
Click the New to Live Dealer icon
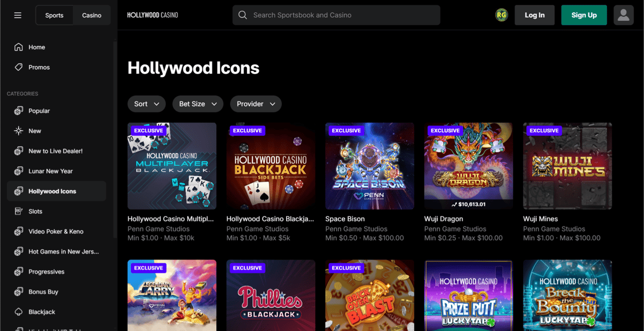point(19,151)
